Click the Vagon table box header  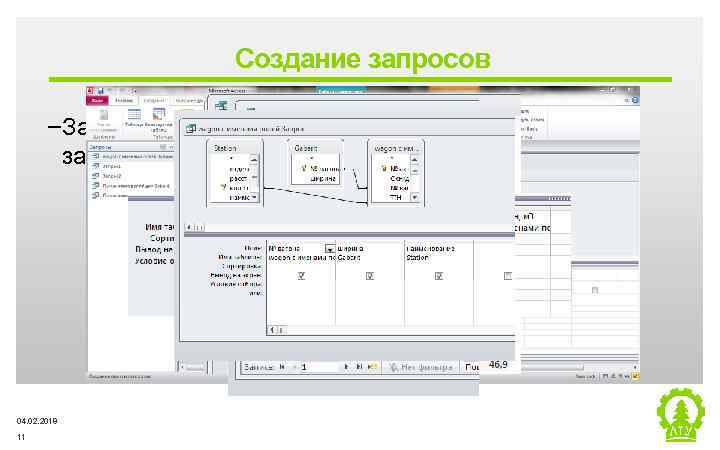click(396, 148)
